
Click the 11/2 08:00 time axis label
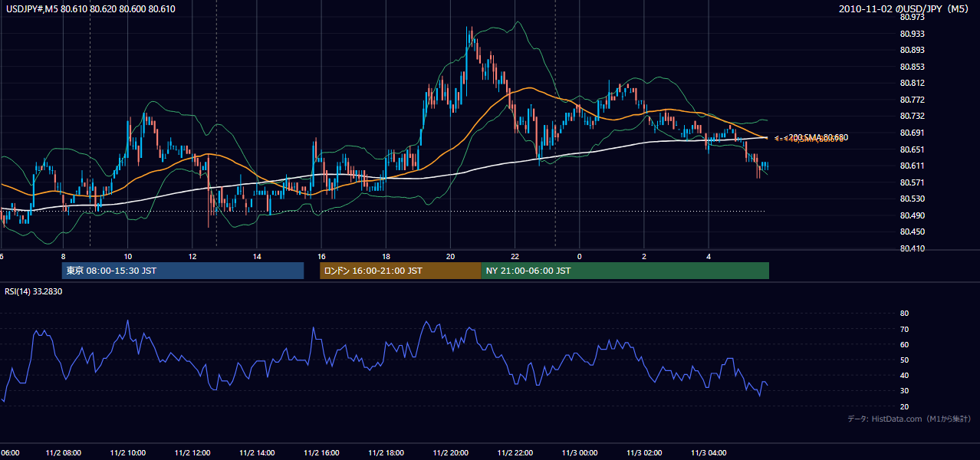tap(63, 453)
